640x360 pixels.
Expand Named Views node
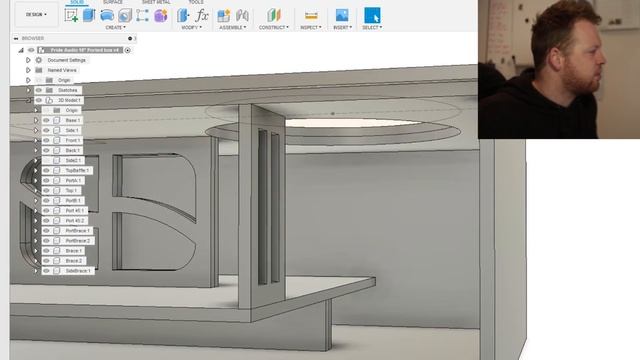point(28,70)
